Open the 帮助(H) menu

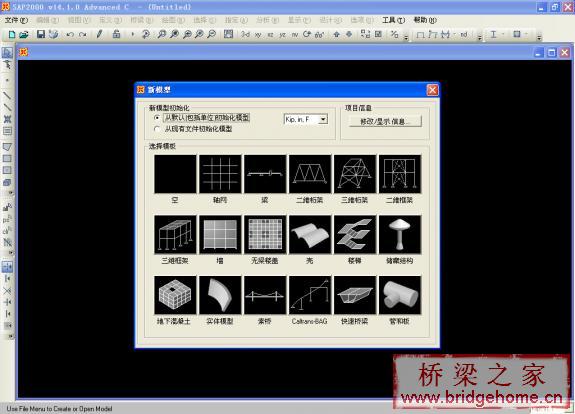425,20
